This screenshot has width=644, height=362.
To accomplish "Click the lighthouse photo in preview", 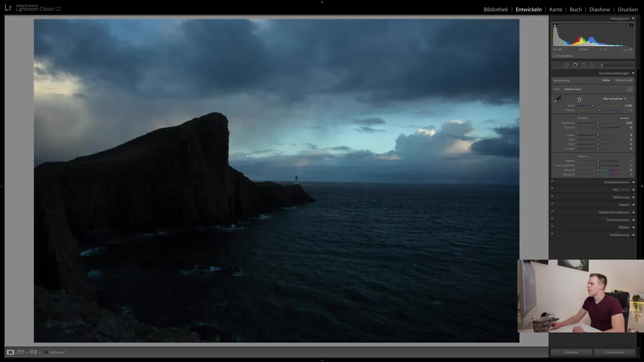I will [x=276, y=181].
